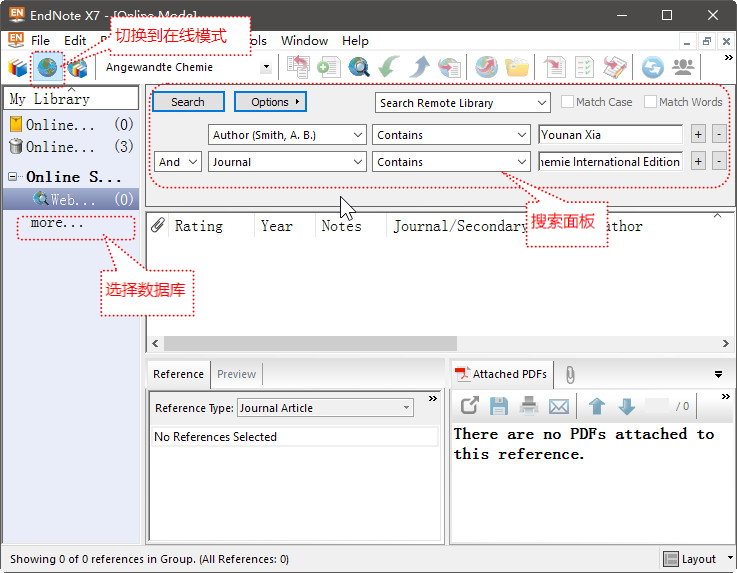Open PDF panel options menu arrow
This screenshot has width=737, height=573.
coord(718,375)
